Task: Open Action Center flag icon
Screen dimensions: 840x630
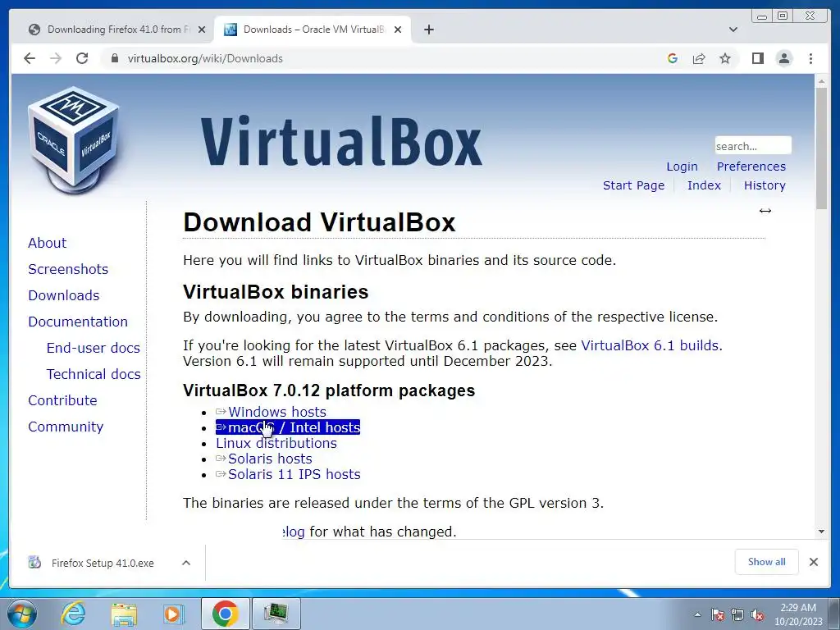Action: [x=718, y=614]
